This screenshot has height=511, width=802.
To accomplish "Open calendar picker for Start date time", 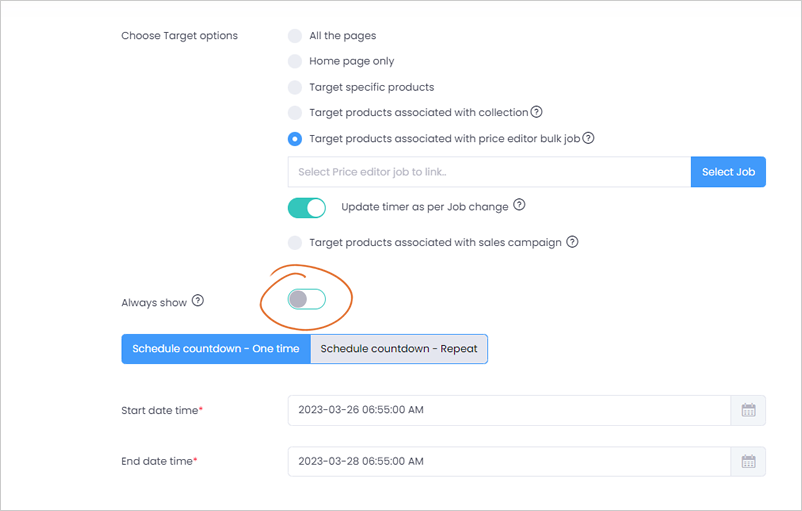I will click(x=748, y=410).
